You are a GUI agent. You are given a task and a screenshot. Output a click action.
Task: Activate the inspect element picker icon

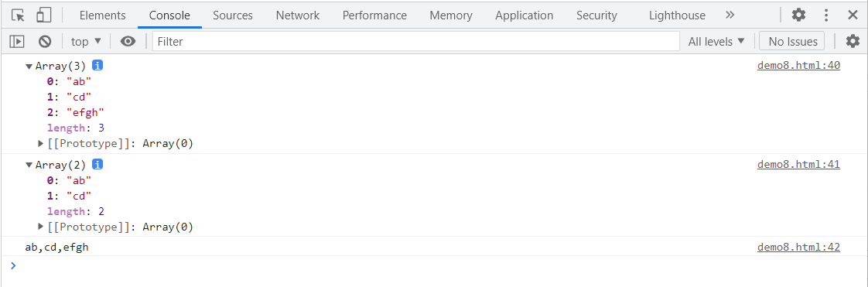18,15
